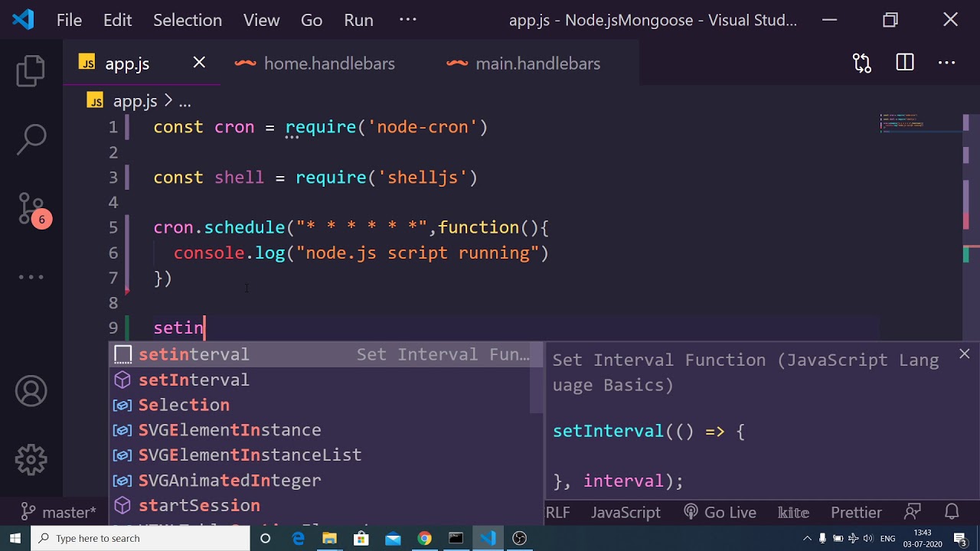Screen dimensions: 980x551
Task: Open the Accounts icon in activity bar
Action: click(31, 392)
